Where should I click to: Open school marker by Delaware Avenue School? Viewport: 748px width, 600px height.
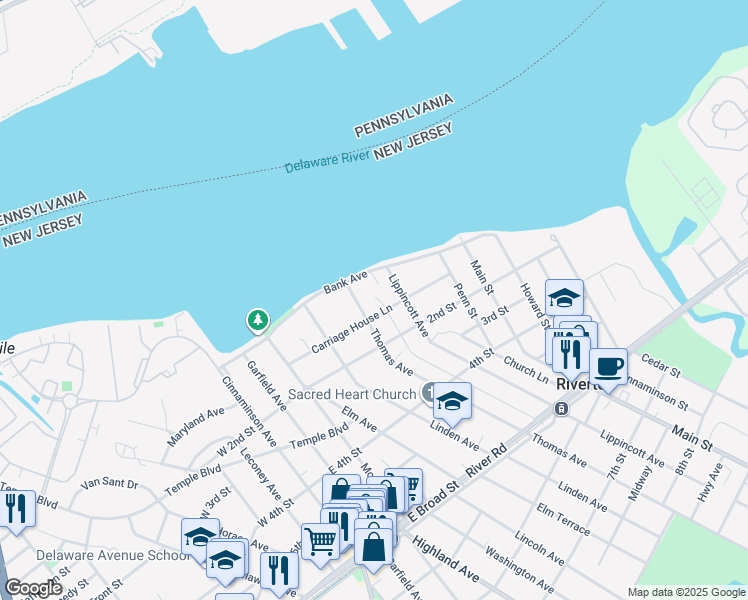[x=200, y=537]
